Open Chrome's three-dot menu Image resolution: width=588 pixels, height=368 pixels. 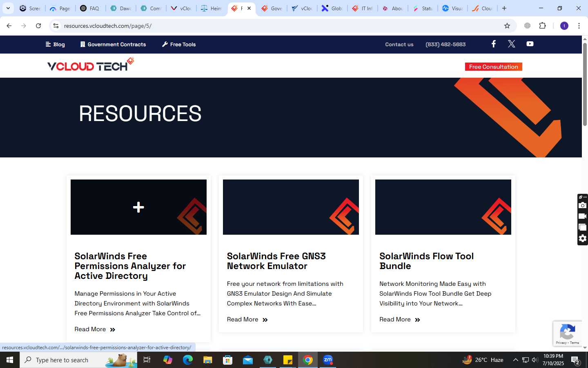(579, 26)
